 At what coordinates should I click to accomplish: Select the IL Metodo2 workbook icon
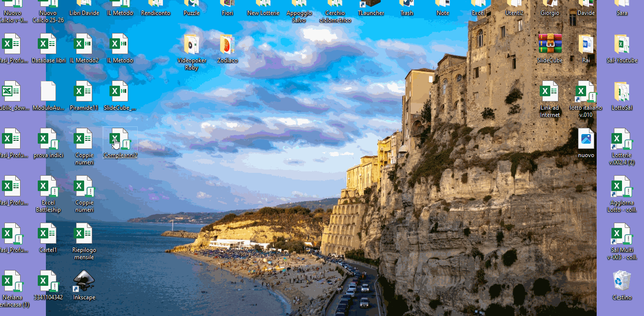(x=84, y=44)
